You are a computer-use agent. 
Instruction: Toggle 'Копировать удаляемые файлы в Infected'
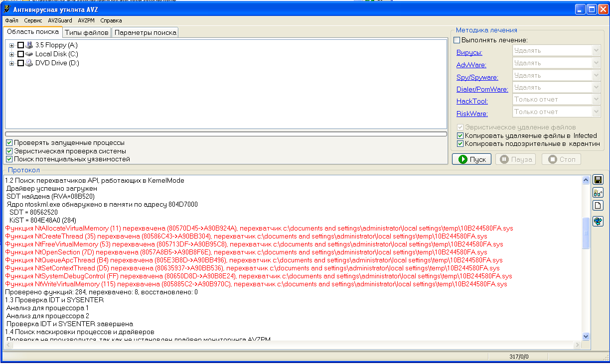tap(460, 135)
